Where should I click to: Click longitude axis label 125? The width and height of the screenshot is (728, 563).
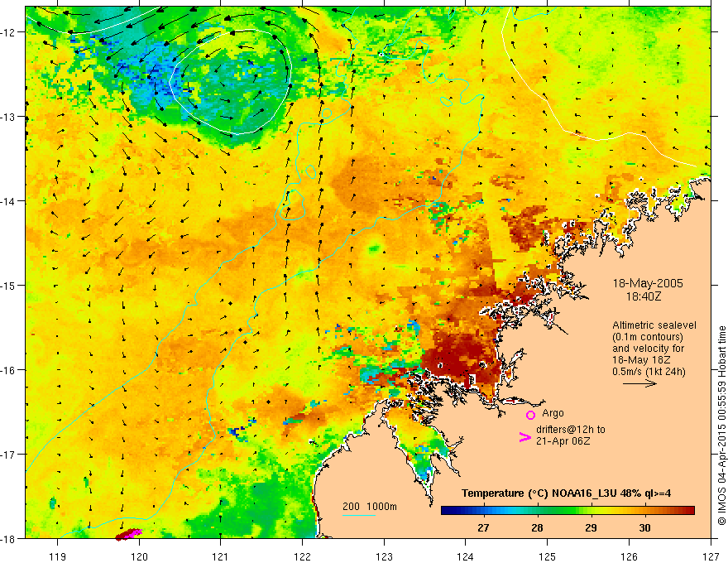[548, 556]
